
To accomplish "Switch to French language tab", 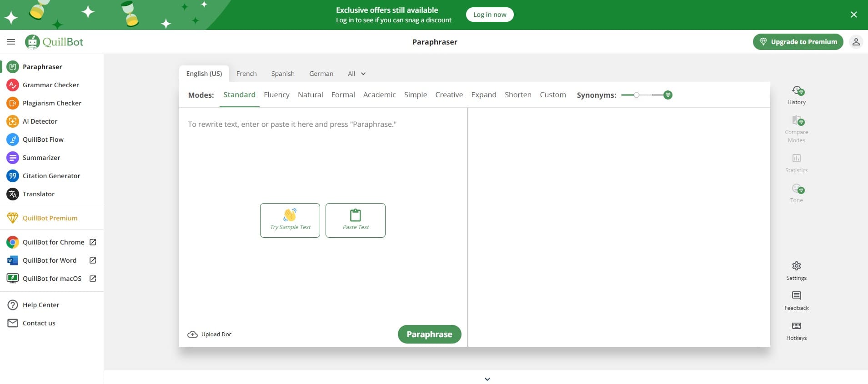I will click(246, 74).
